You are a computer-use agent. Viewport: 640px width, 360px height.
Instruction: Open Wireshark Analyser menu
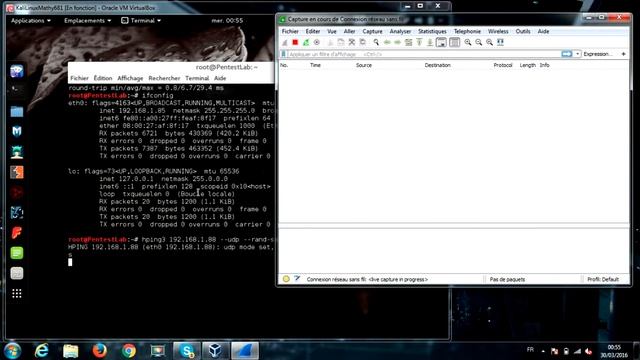tap(400, 31)
